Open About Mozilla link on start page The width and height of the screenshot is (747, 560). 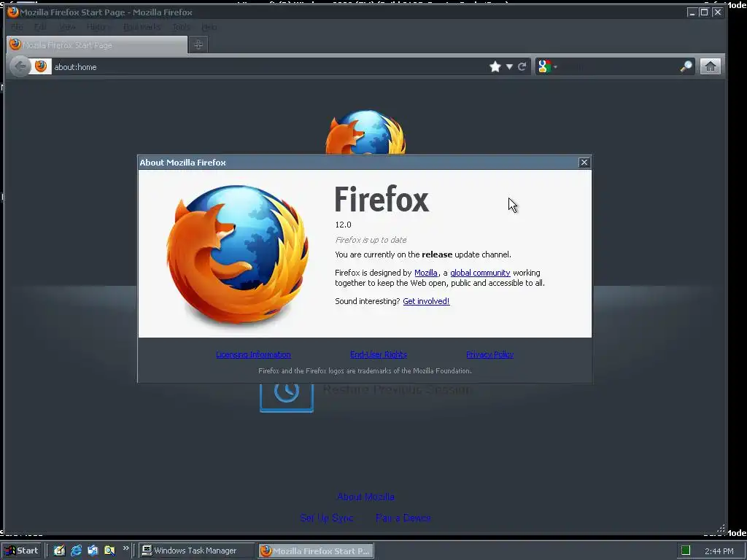(x=365, y=497)
